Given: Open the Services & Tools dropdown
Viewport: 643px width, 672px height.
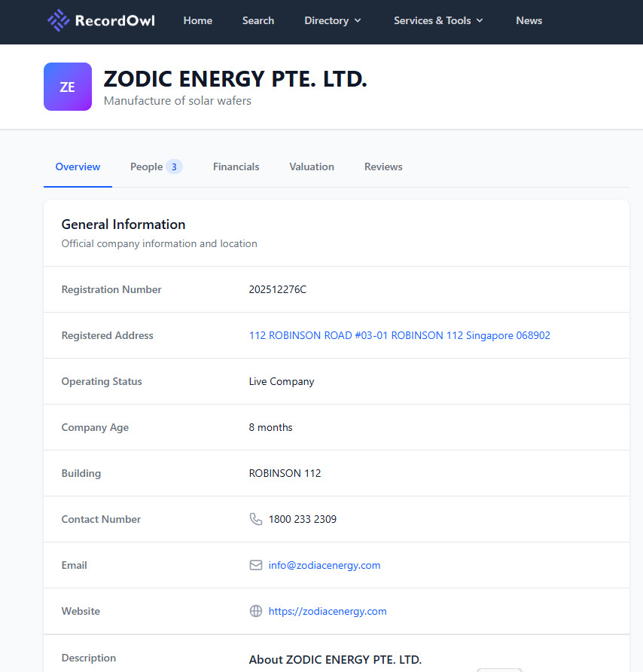Looking at the screenshot, I should tap(438, 20).
